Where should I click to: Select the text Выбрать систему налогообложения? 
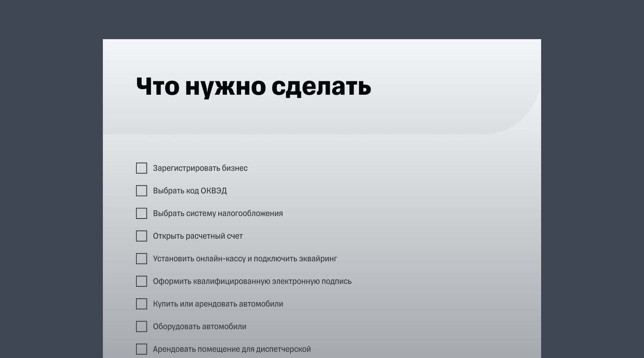[x=218, y=213]
